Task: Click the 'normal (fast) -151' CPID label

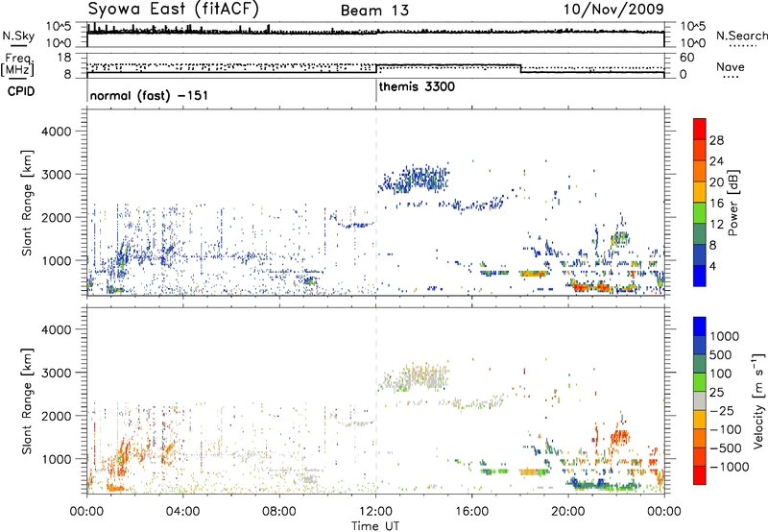Action: click(149, 95)
